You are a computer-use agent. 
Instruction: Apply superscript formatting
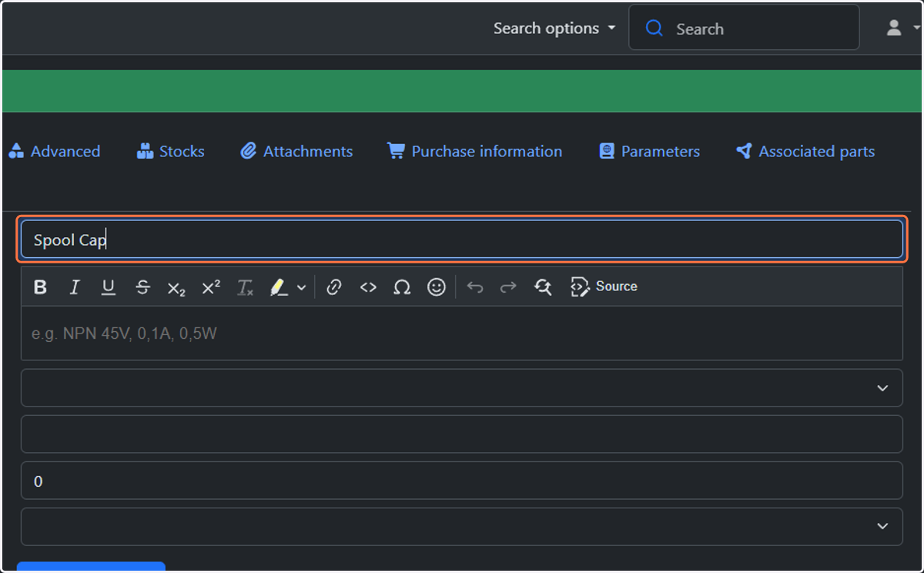tap(210, 287)
